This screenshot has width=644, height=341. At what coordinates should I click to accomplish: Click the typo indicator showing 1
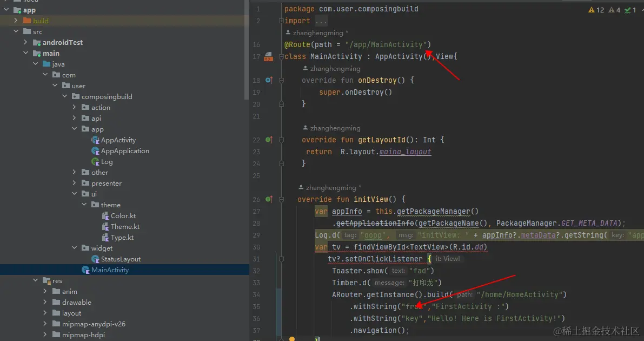630,10
